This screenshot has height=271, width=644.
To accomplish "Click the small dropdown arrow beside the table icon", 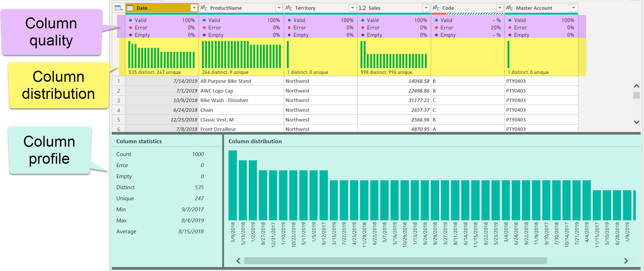I will click(121, 10).
